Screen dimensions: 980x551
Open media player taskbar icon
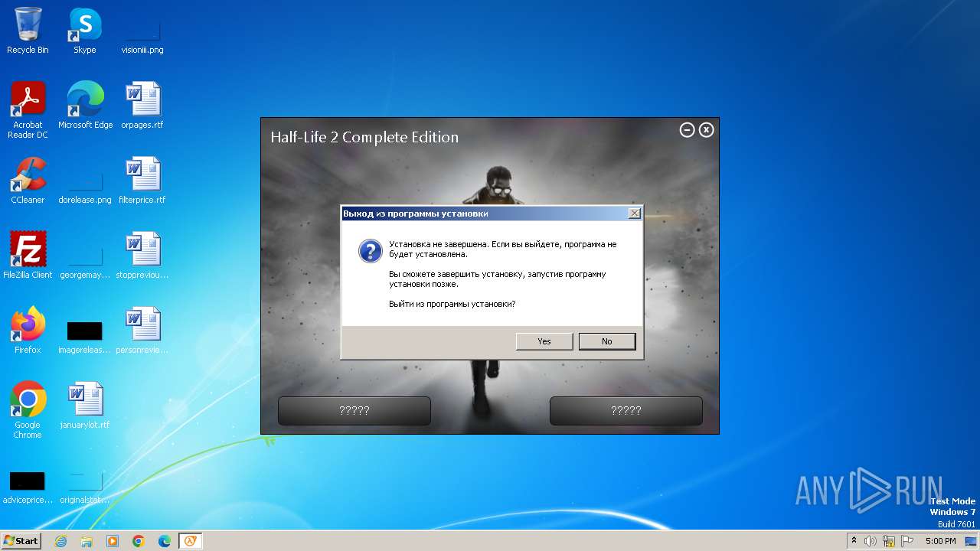click(x=113, y=541)
